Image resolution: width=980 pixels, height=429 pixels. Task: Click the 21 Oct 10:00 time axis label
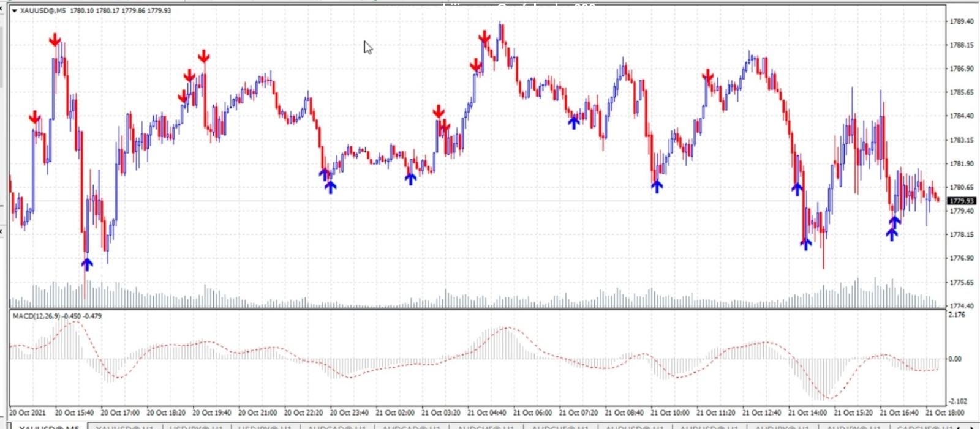(x=670, y=412)
